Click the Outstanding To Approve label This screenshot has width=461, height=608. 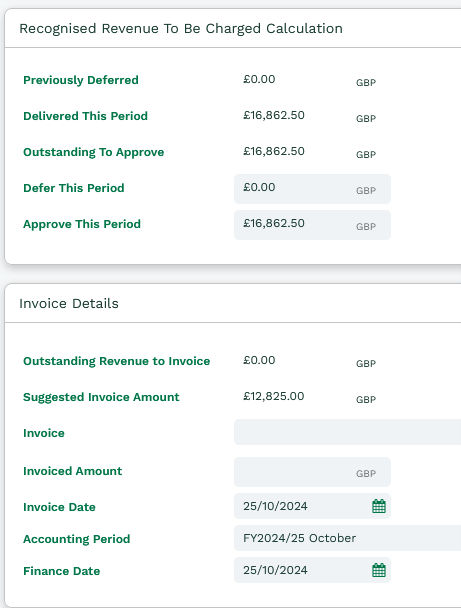(x=93, y=152)
